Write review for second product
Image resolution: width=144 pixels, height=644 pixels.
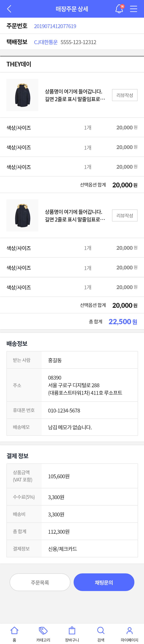(x=125, y=215)
